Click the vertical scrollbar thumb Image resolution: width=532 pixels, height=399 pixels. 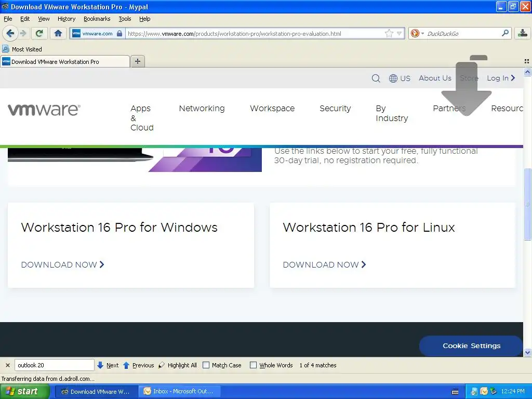pos(527,204)
